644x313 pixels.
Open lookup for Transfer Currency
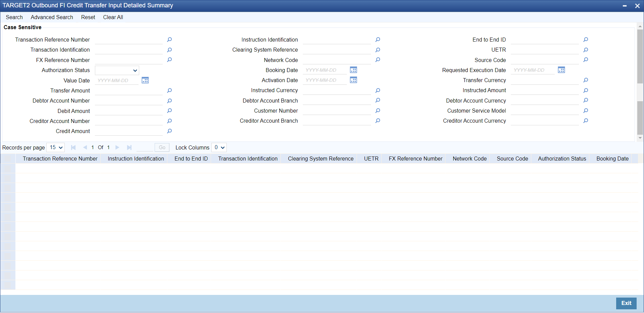coord(586,80)
